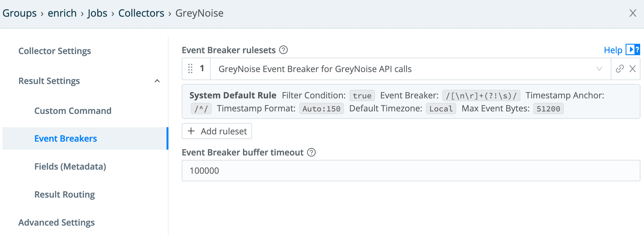Click the buffer timeout input field
Screen dimensions: 644x235
coord(411,171)
